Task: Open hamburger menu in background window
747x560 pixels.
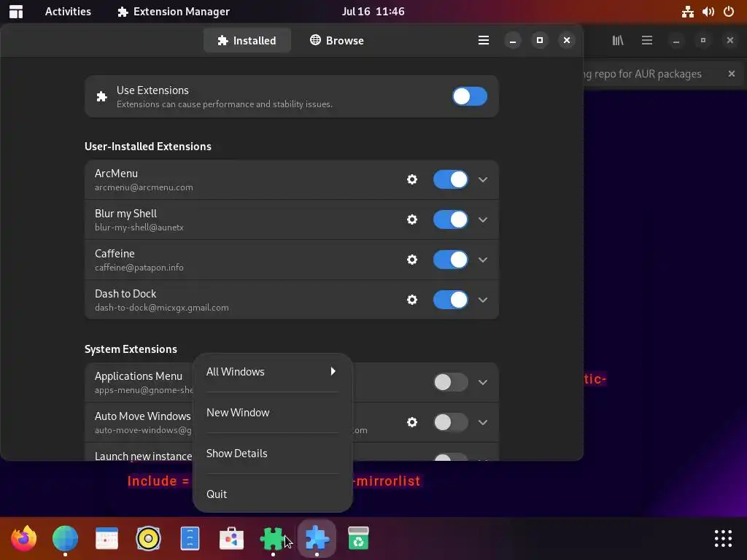Action: tap(647, 41)
